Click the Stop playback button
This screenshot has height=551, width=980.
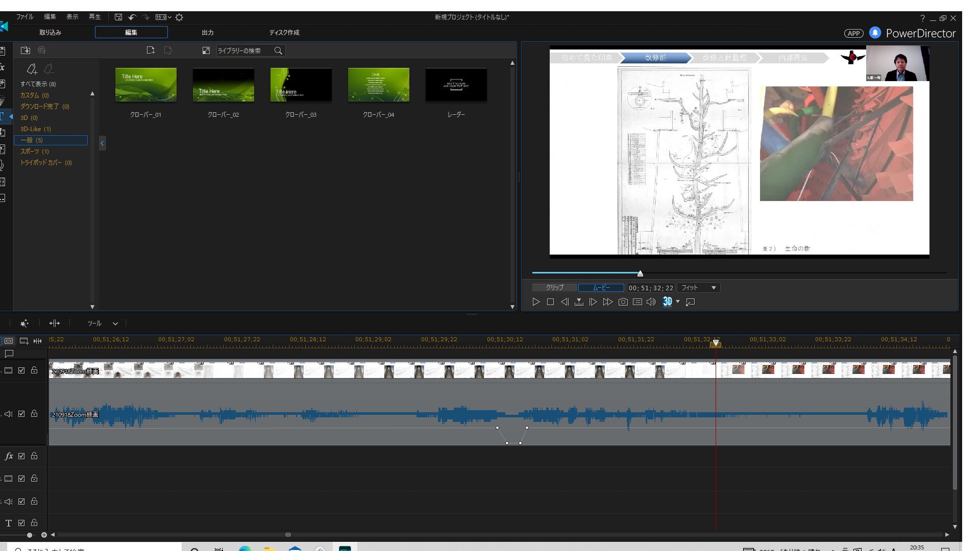click(550, 302)
